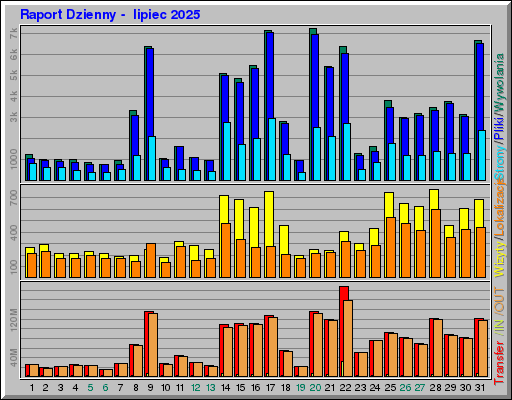512x400 pixels.
Task: Click the 3k axis label
Action: pos(14,117)
